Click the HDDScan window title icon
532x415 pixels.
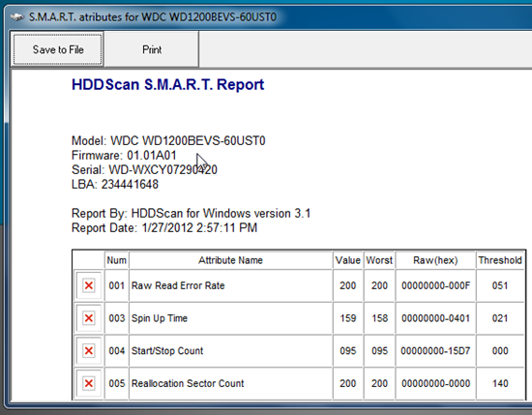pyautogui.click(x=17, y=17)
